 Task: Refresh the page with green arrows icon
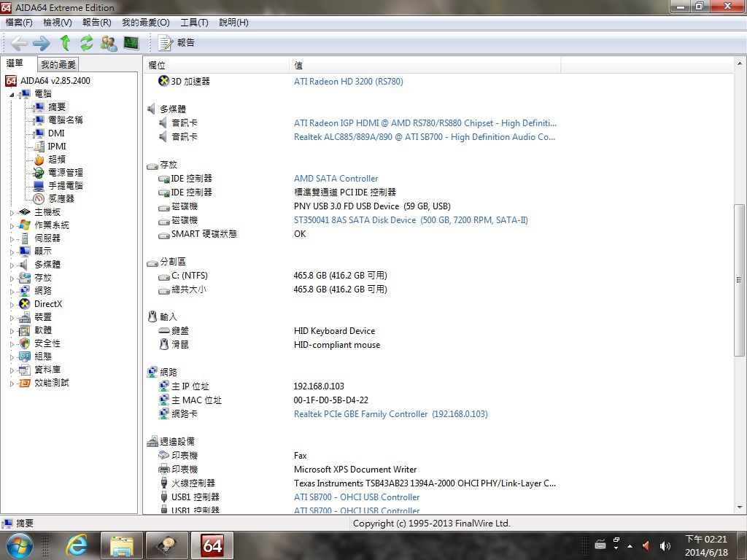click(x=87, y=43)
